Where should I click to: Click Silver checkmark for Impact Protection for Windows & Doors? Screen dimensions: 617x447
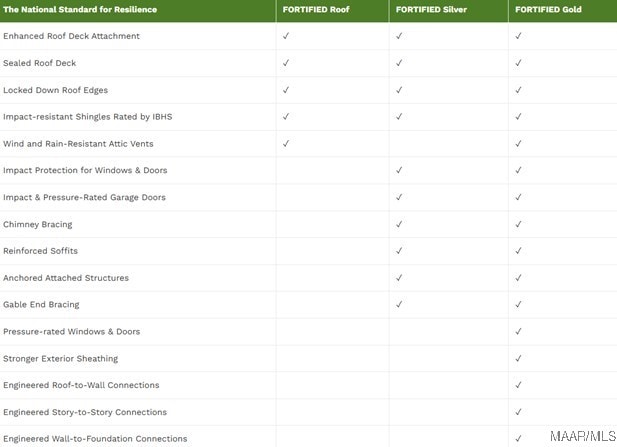click(x=399, y=170)
